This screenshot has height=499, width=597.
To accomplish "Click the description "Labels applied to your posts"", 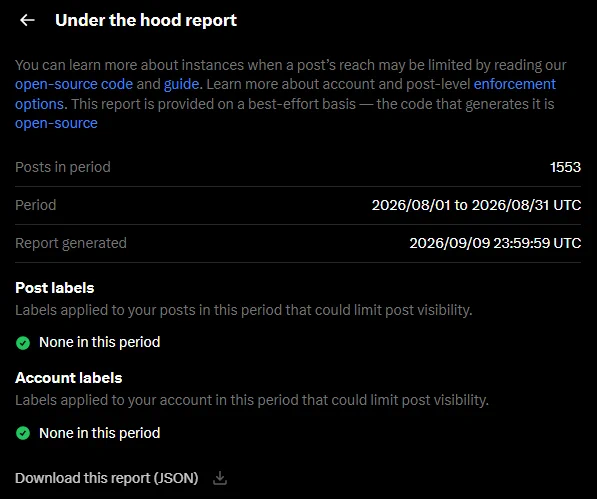I will tap(244, 310).
